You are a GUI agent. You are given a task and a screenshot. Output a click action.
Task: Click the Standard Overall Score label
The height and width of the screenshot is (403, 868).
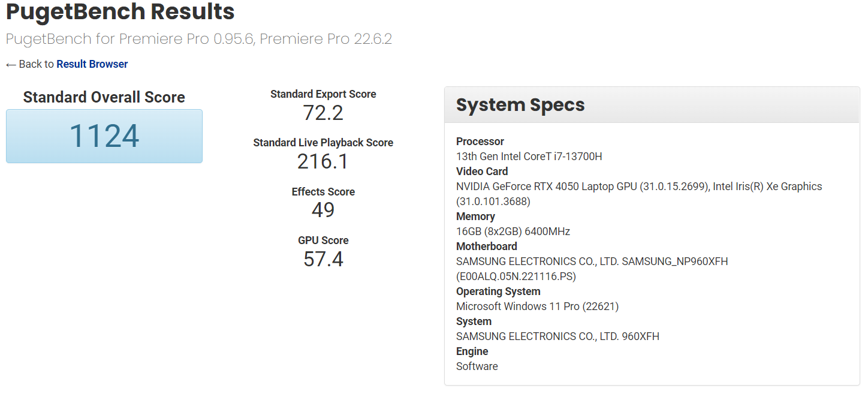point(104,97)
